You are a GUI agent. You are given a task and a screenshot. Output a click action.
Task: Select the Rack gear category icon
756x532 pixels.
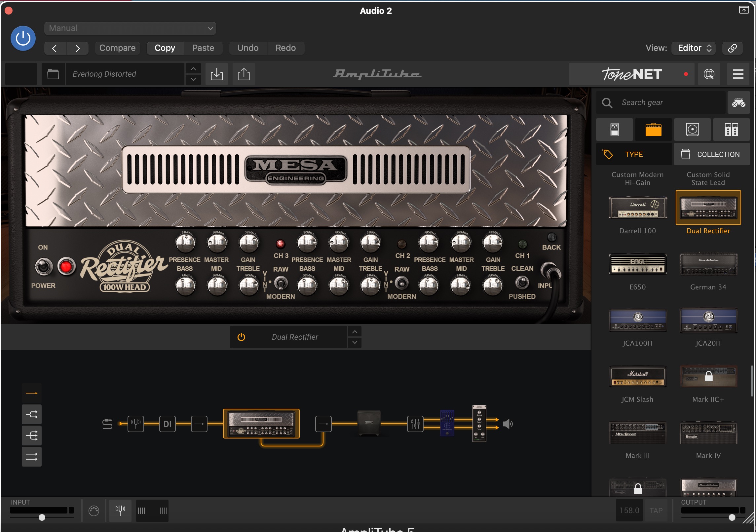(731, 130)
